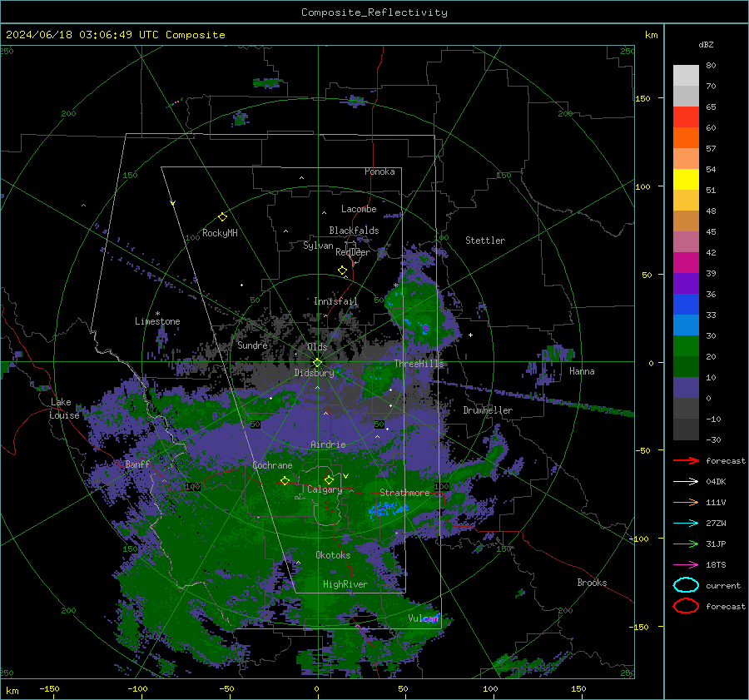Viewport: 749px width, 700px height.
Task: Click the red forecast ellipse legend icon
Action: coord(686,606)
